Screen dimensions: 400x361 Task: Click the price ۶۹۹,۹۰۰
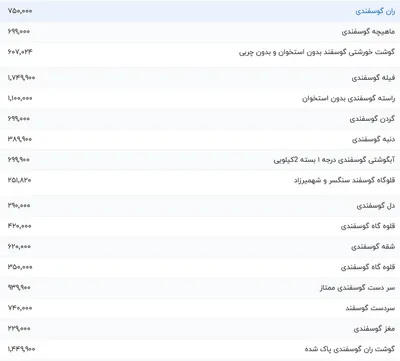pos(19,159)
